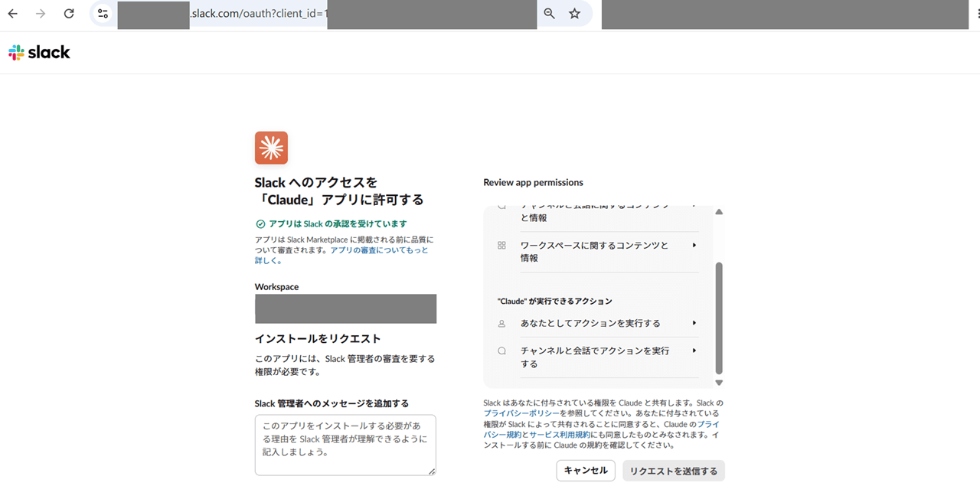Click the person icon beside あなたとしてアクションを実行する

pyautogui.click(x=502, y=324)
